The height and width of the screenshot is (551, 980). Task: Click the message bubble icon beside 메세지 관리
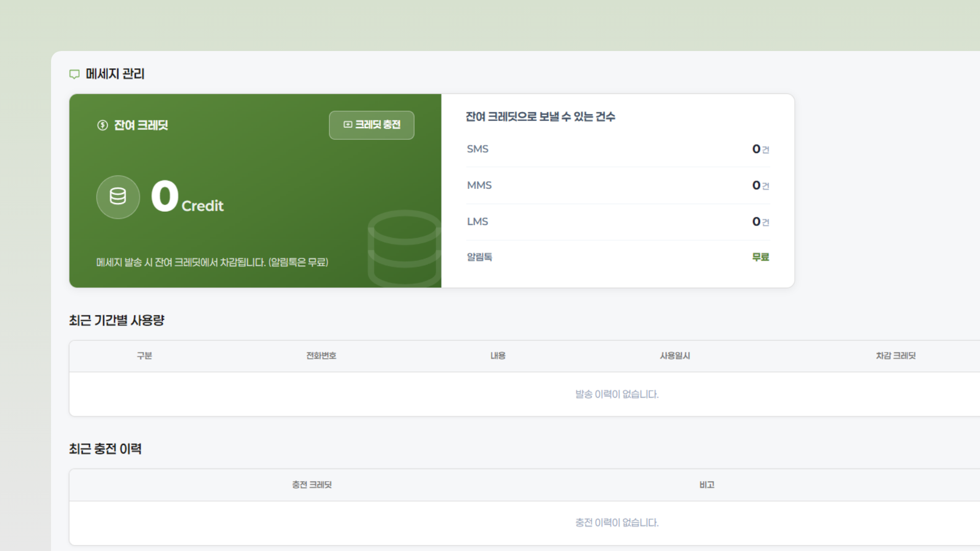(75, 74)
